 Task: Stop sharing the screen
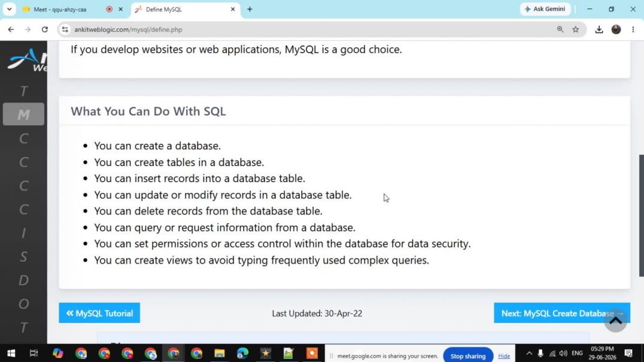[x=468, y=356]
